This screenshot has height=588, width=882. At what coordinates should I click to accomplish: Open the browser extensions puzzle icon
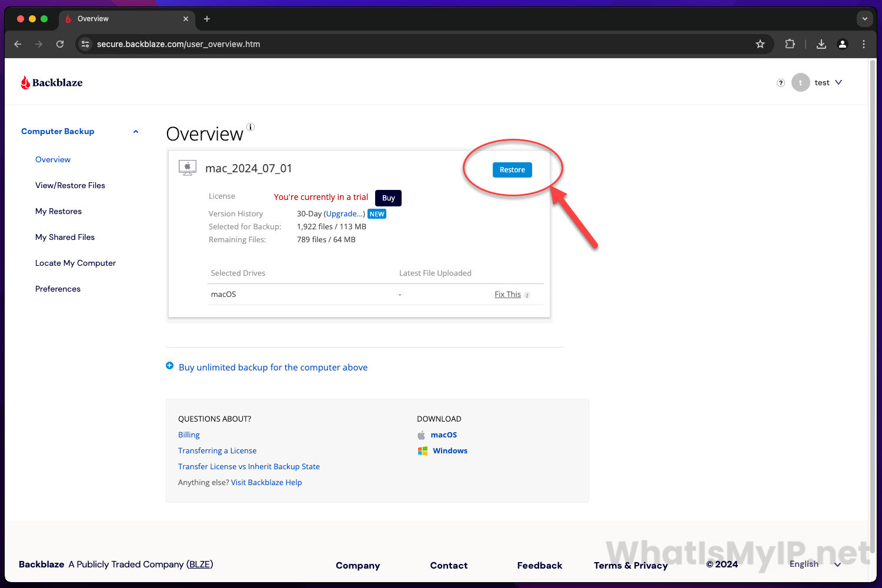tap(790, 44)
